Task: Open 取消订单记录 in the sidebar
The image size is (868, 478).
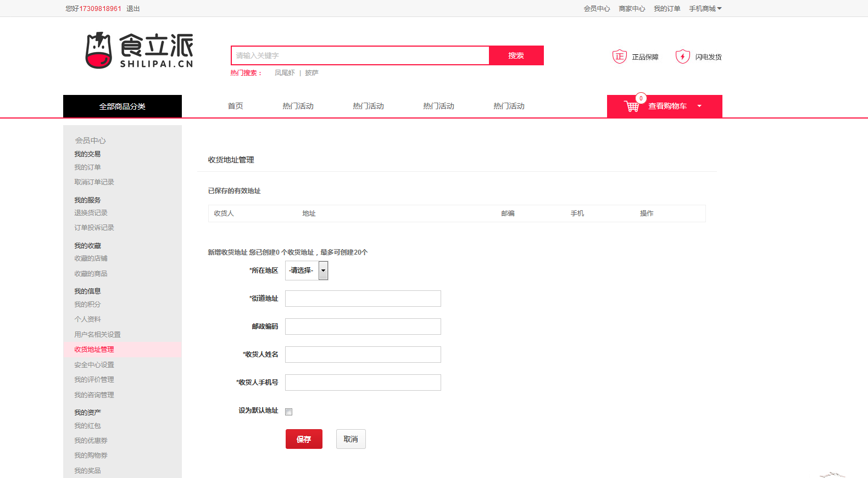Action: [94, 182]
